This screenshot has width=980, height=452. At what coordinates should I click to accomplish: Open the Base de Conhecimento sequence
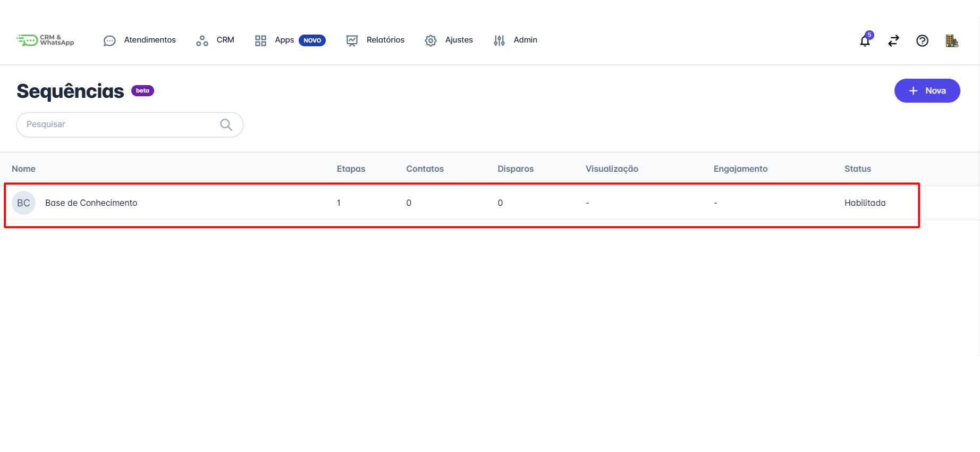pyautogui.click(x=91, y=203)
